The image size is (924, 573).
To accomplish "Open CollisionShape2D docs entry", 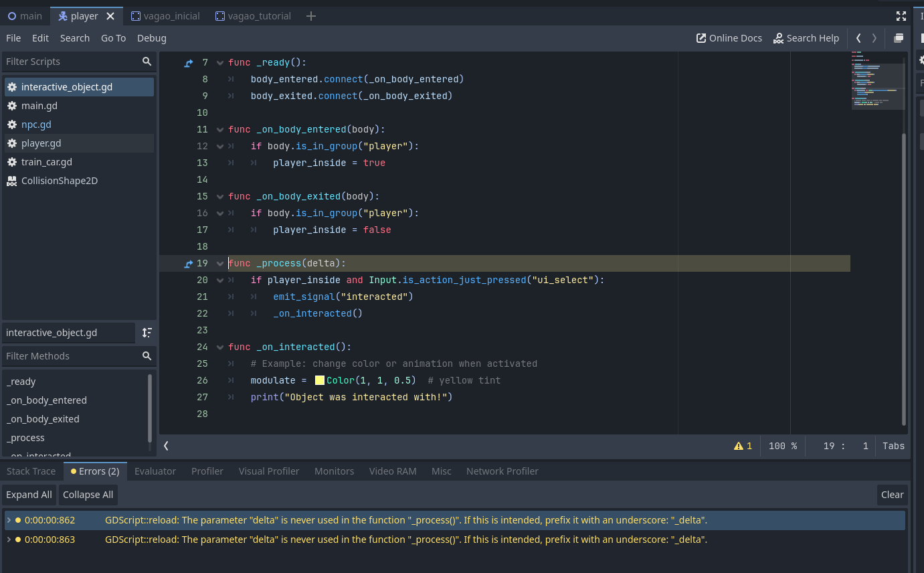I will (60, 181).
